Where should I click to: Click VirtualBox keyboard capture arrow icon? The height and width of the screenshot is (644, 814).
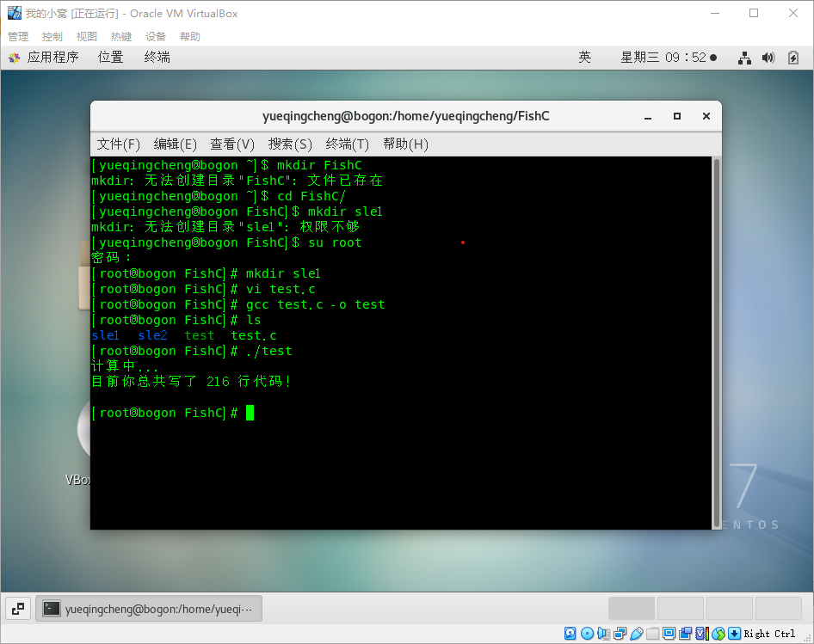click(x=735, y=634)
